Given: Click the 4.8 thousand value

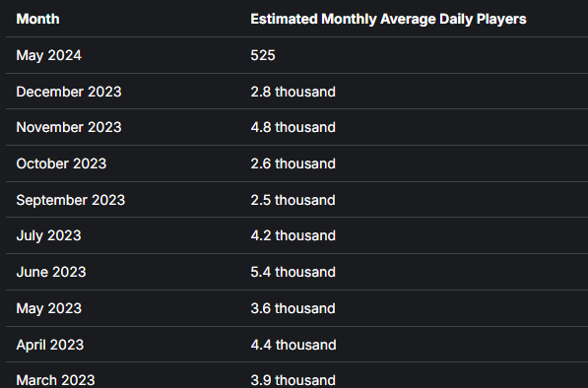Looking at the screenshot, I should [293, 127].
